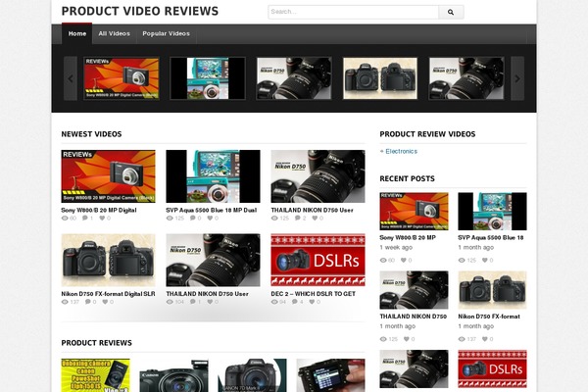
Task: Click comment icon under top THAILAND NIKON D750 User
Action: [298, 218]
